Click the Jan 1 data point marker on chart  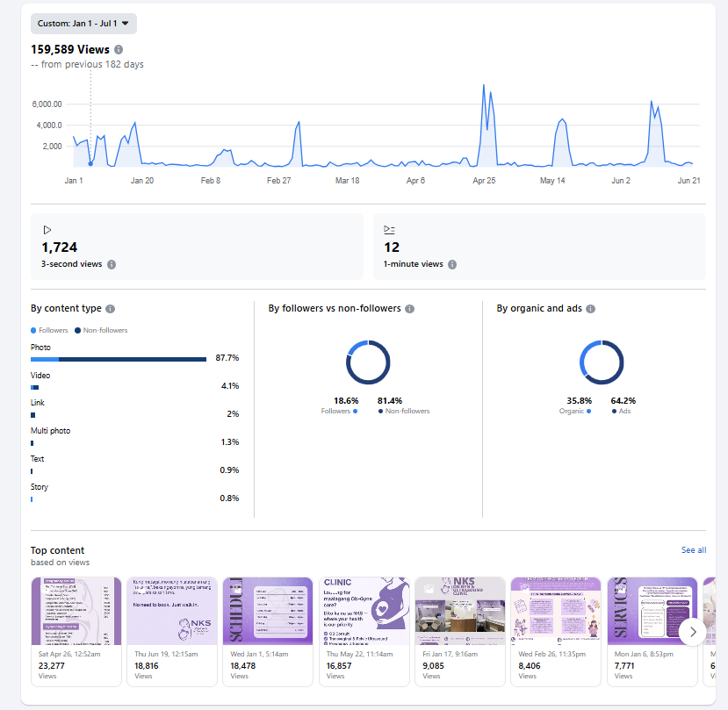pos(90,163)
